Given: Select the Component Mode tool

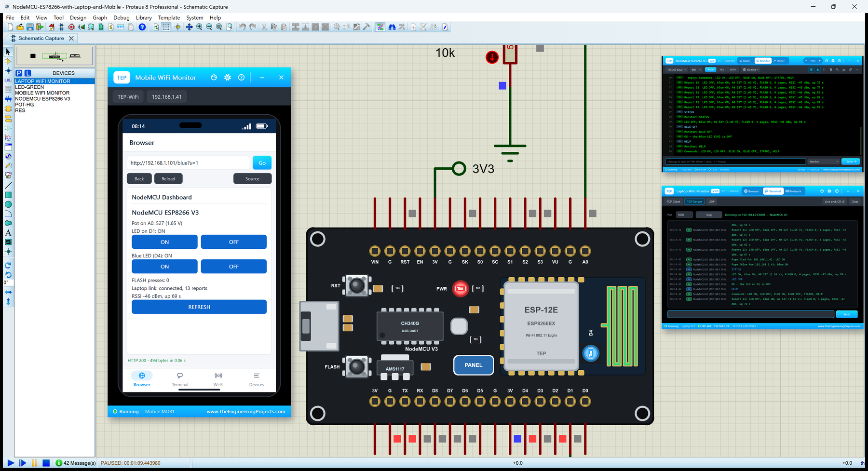Looking at the screenshot, I should point(8,61).
